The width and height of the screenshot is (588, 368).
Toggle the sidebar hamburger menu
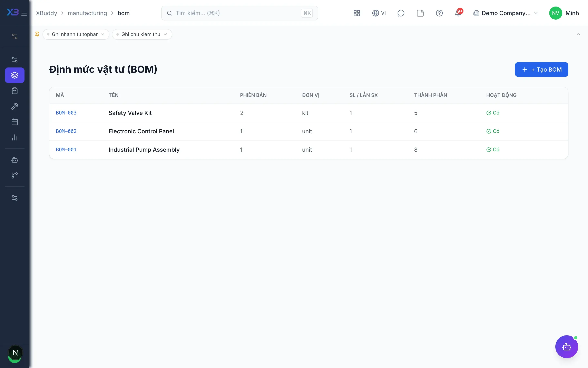coord(24,13)
